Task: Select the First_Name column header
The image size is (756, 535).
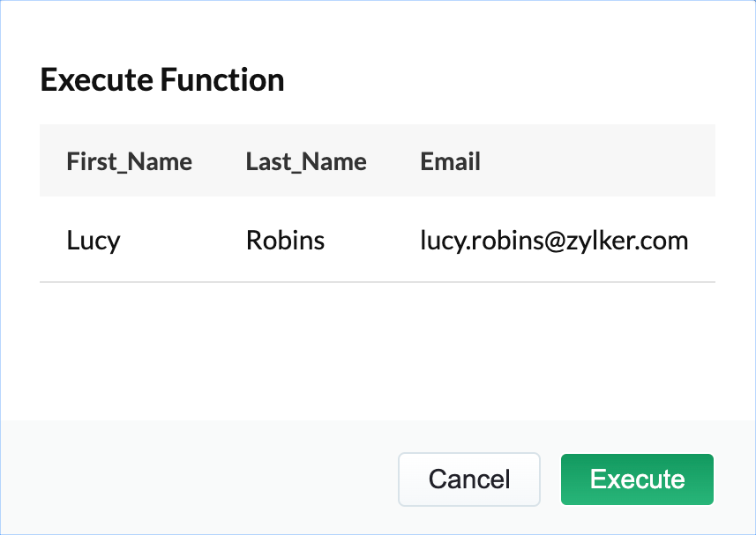Action: tap(129, 161)
